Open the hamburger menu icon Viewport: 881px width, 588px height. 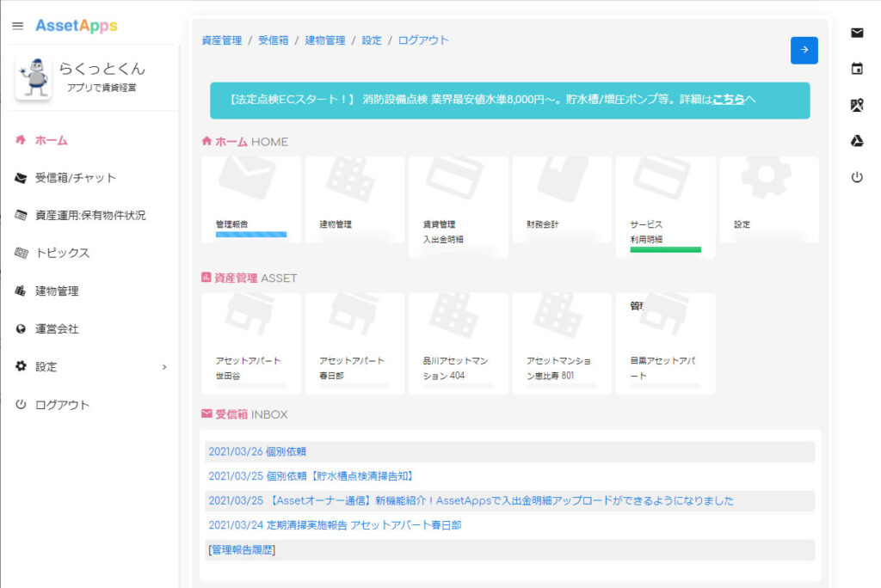coord(18,26)
